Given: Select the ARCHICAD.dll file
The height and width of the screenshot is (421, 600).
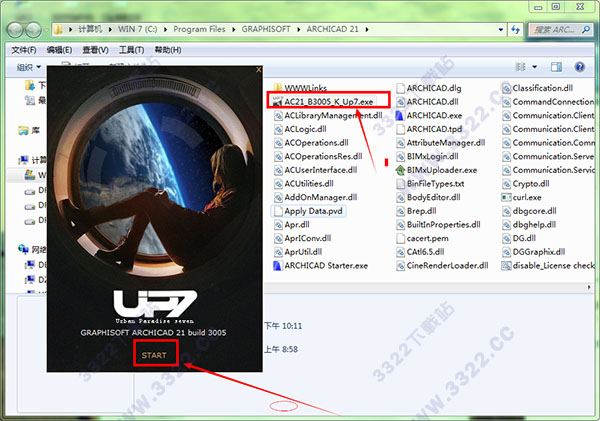Looking at the screenshot, I should click(x=427, y=102).
